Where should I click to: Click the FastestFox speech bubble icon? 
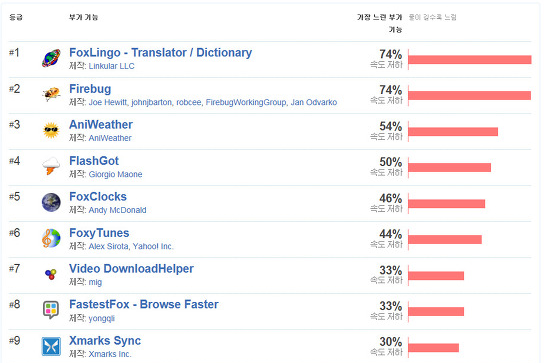point(51,310)
